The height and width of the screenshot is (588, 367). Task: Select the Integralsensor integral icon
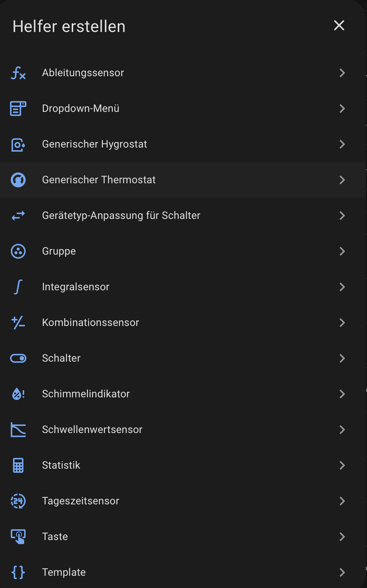[x=18, y=287]
